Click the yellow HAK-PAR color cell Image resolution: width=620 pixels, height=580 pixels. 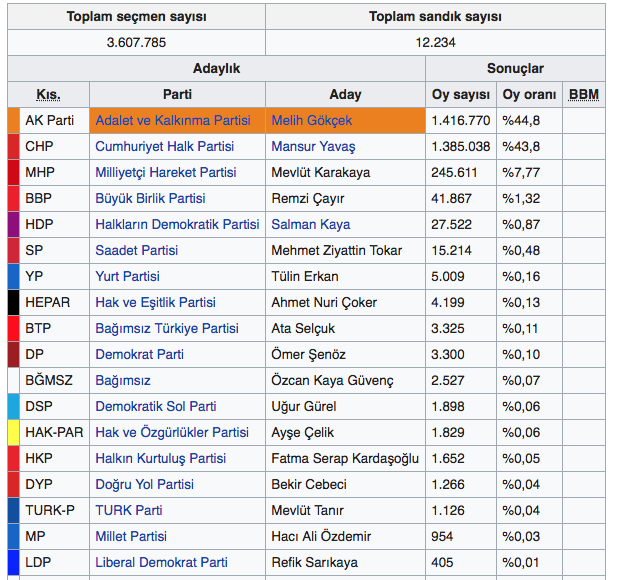point(13,432)
